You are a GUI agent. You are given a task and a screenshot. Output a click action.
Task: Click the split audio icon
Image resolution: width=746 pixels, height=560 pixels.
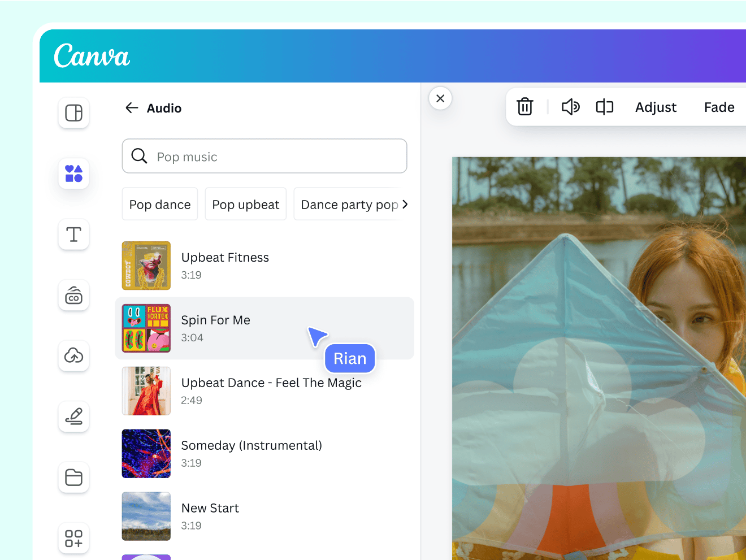tap(604, 107)
